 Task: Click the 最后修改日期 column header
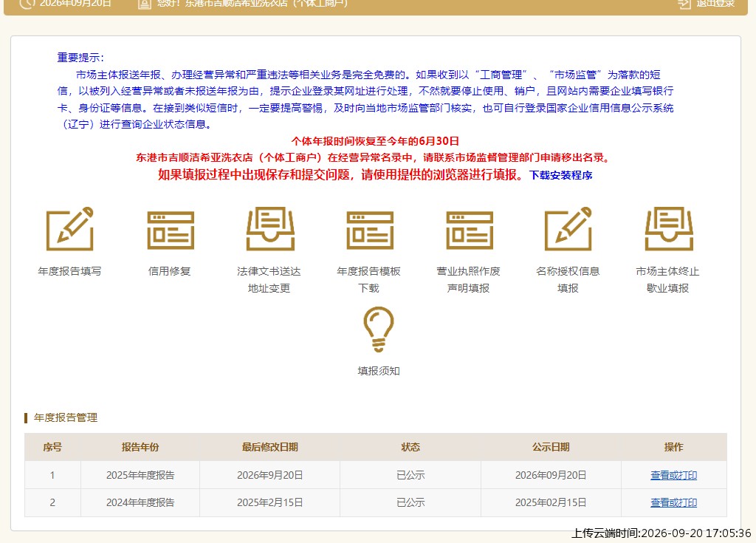(x=270, y=448)
